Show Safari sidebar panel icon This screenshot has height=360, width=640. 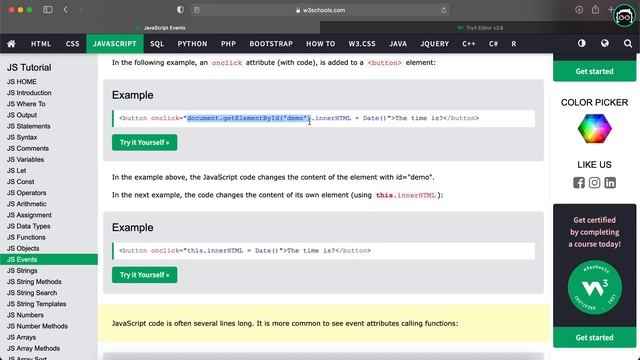[x=48, y=10]
